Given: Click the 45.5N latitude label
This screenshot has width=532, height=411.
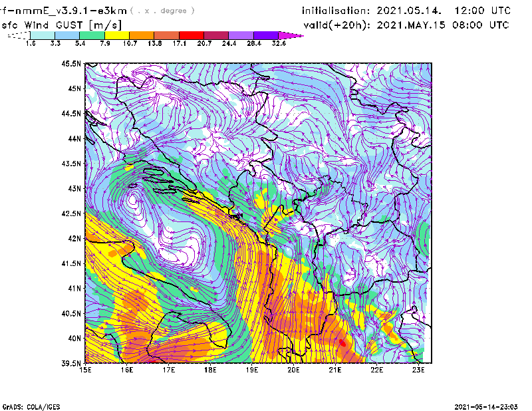Looking at the screenshot, I should (x=72, y=63).
